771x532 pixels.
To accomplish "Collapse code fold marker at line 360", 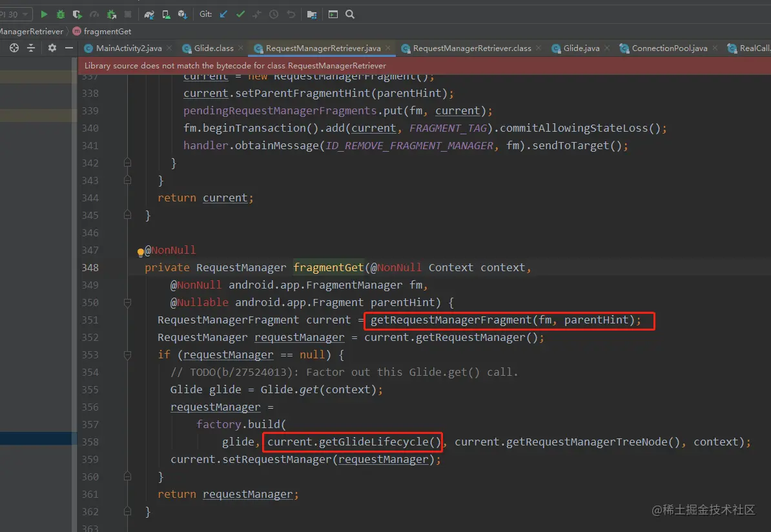I will 127,476.
